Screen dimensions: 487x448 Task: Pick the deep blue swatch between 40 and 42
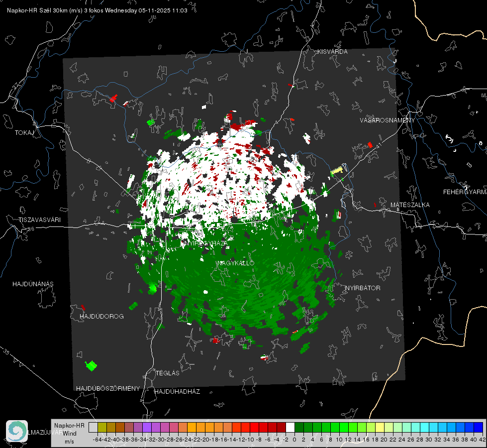(x=479, y=427)
